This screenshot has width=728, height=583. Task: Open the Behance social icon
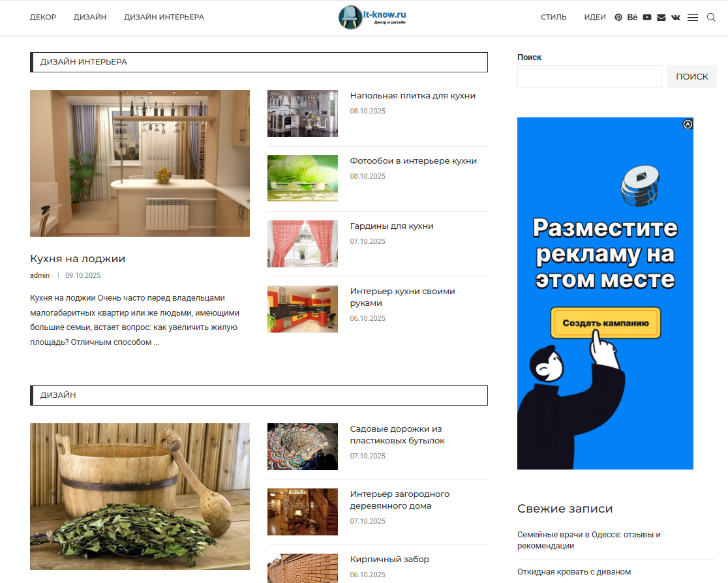click(632, 17)
